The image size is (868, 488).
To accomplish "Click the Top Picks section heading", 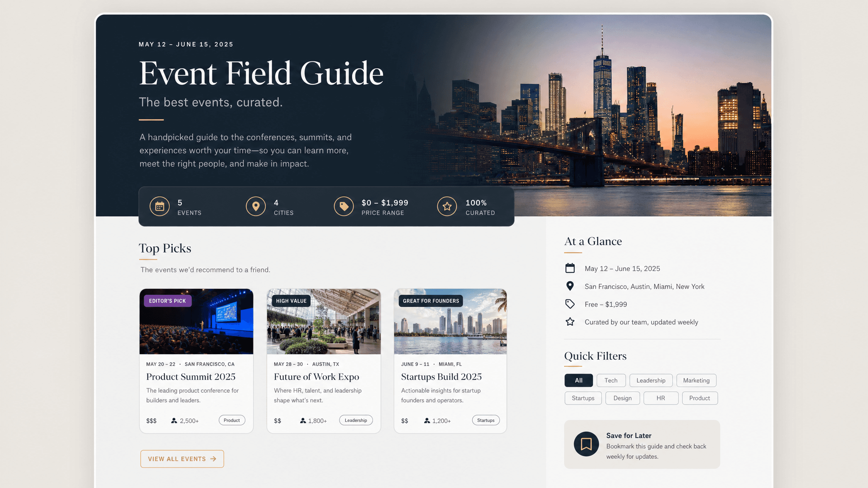I will 165,248.
